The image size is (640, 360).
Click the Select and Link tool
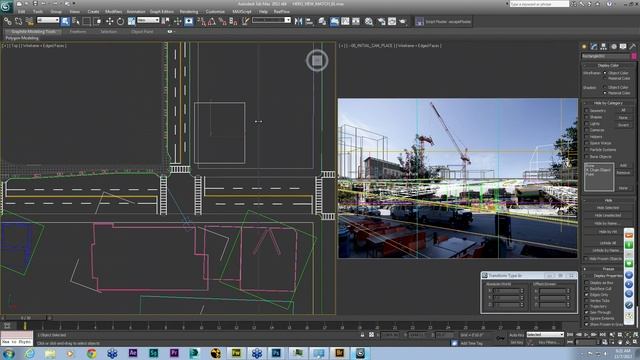point(7,21)
